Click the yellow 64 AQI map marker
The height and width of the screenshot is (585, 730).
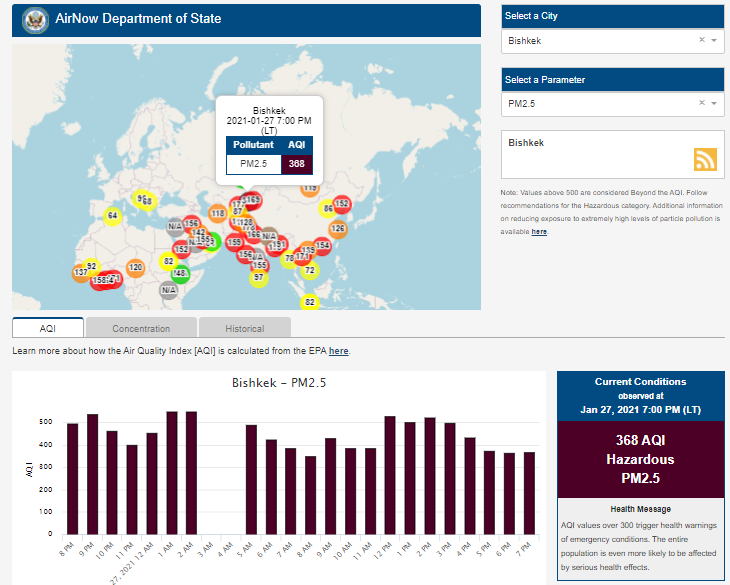112,216
